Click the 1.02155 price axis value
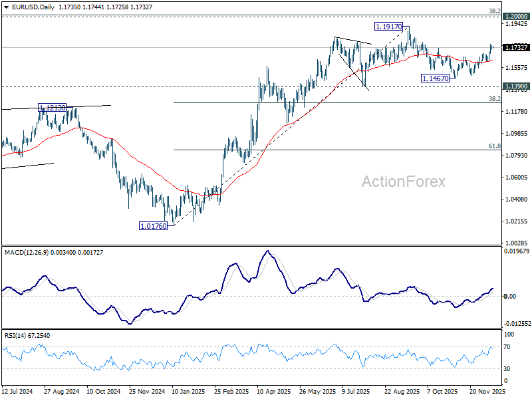 click(517, 221)
